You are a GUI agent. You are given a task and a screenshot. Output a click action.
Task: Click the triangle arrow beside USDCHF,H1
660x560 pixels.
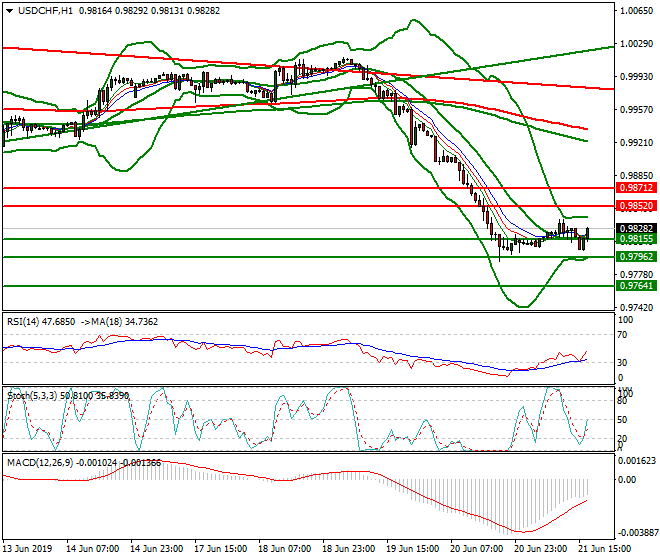9,11
